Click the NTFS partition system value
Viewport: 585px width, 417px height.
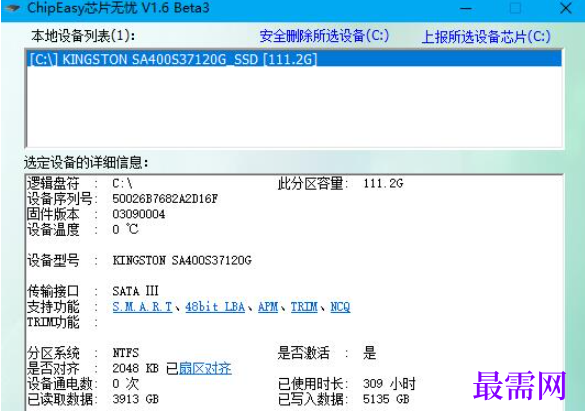tap(126, 353)
